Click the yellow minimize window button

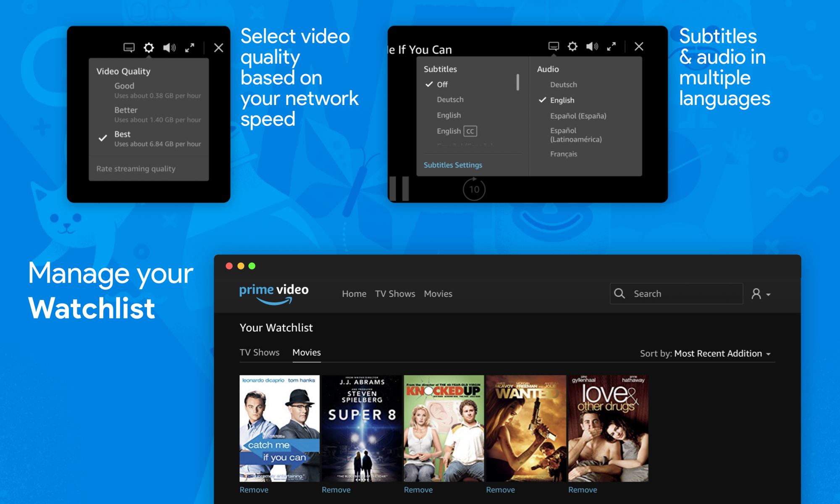point(241,266)
